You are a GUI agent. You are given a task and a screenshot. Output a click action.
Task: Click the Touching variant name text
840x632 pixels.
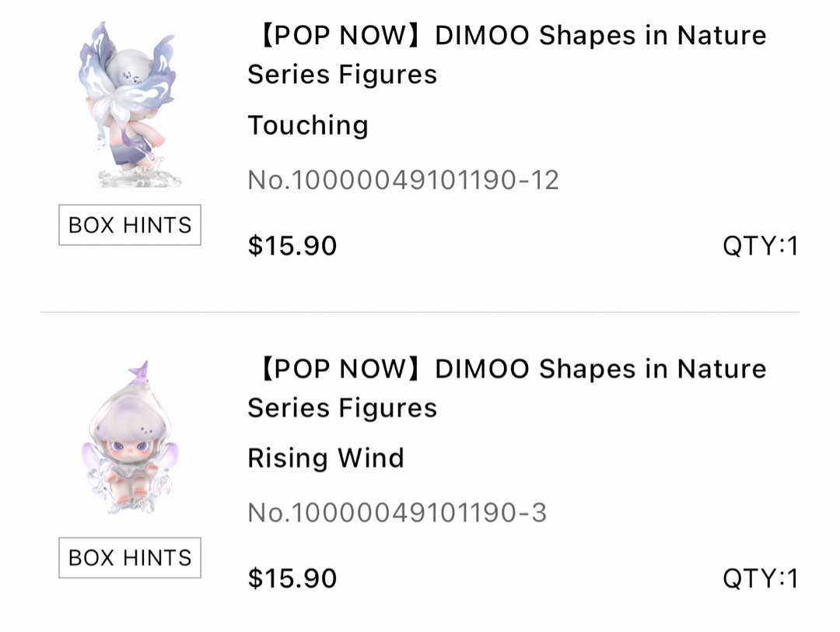pyautogui.click(x=307, y=125)
